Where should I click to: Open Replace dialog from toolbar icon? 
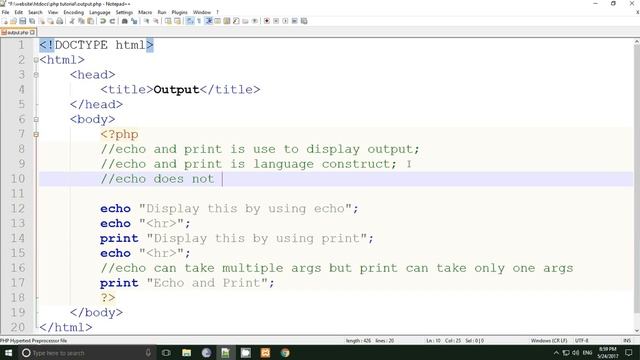134,21
